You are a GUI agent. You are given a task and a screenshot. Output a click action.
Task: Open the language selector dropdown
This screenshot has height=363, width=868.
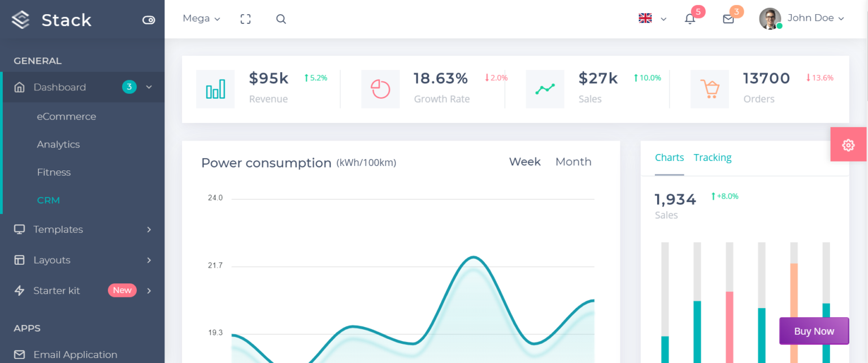[653, 19]
